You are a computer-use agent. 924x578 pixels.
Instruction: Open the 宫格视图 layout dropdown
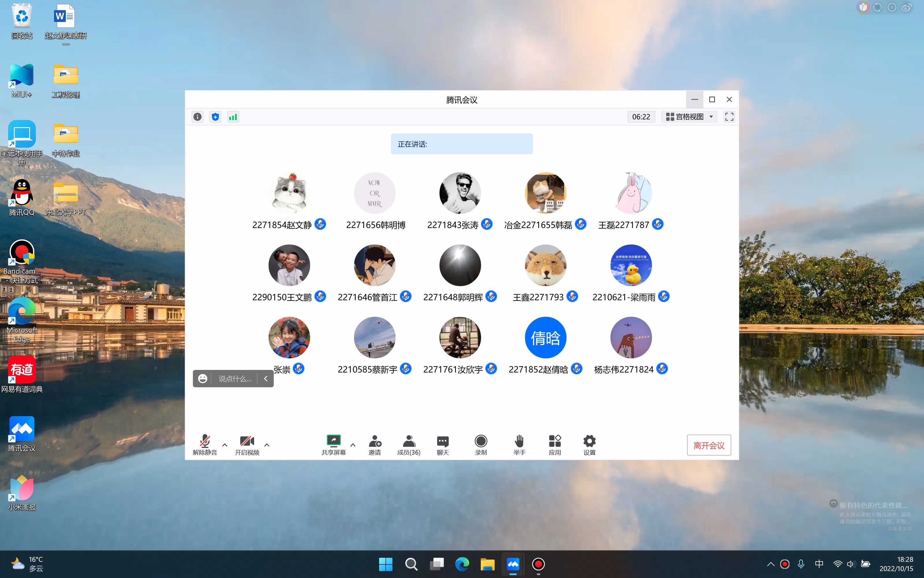click(689, 117)
